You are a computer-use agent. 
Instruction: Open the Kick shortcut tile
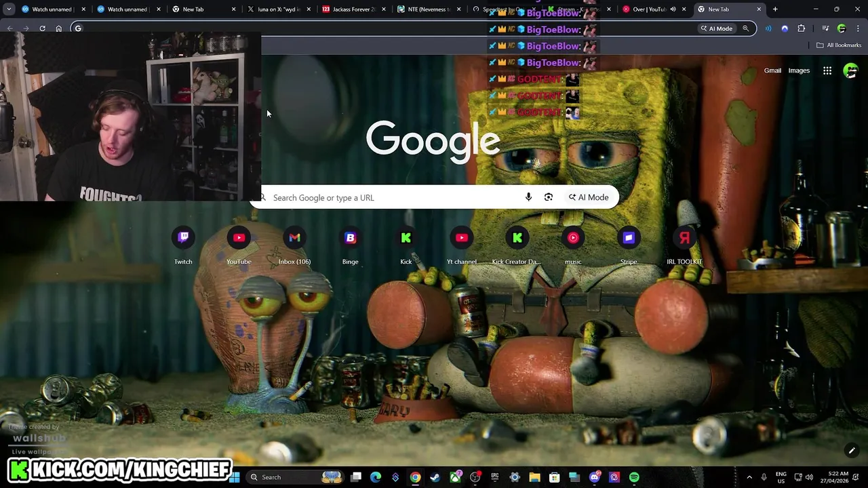(406, 246)
